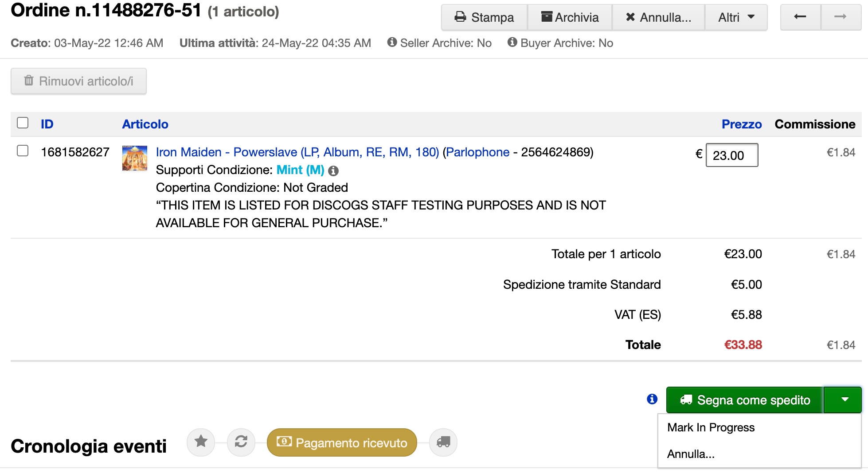Check the item 1681582627 checkbox

(x=23, y=151)
